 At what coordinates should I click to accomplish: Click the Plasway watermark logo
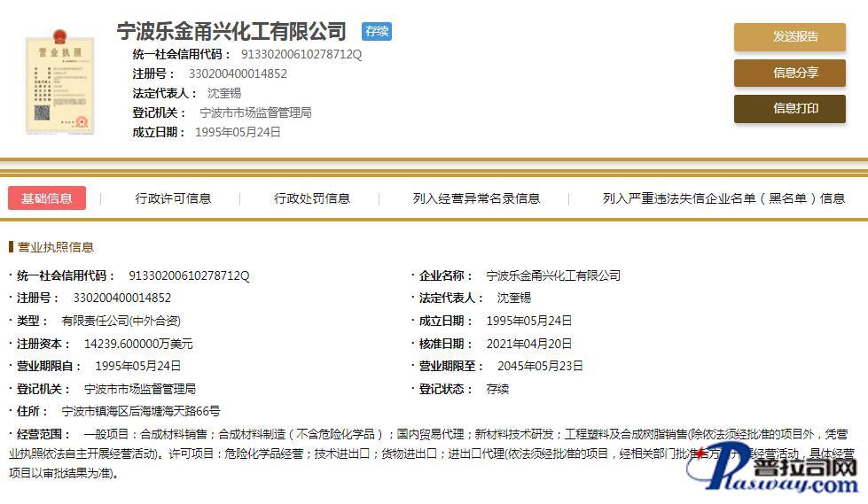click(x=780, y=470)
